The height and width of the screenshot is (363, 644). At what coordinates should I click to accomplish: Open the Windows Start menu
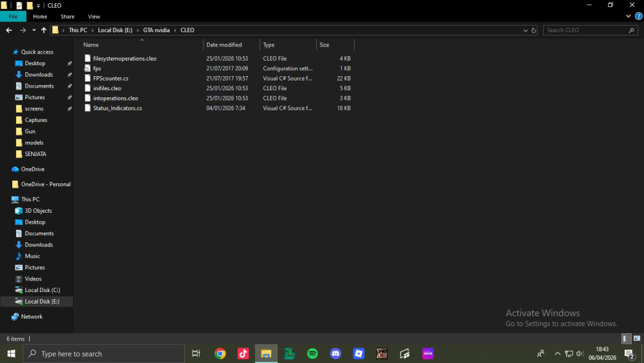tap(11, 353)
